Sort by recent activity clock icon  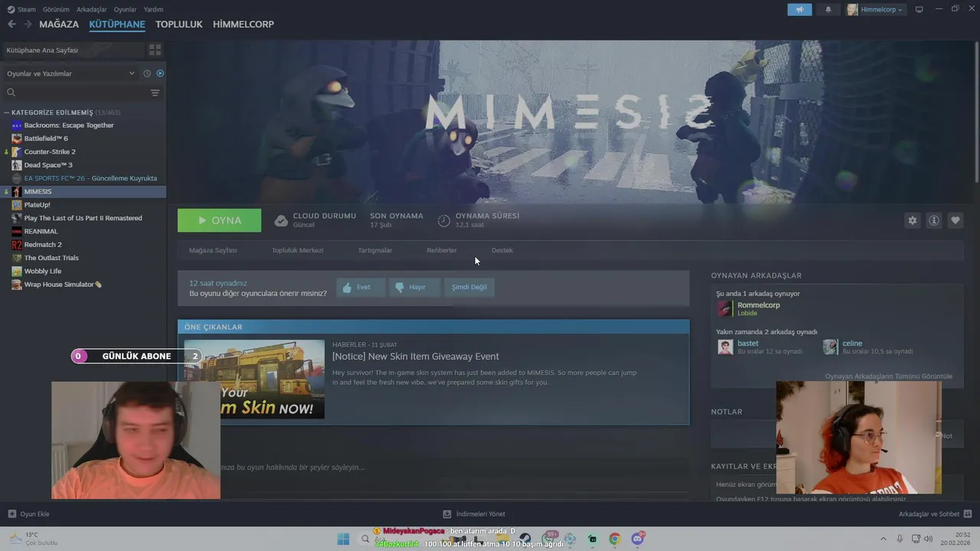pos(147,73)
